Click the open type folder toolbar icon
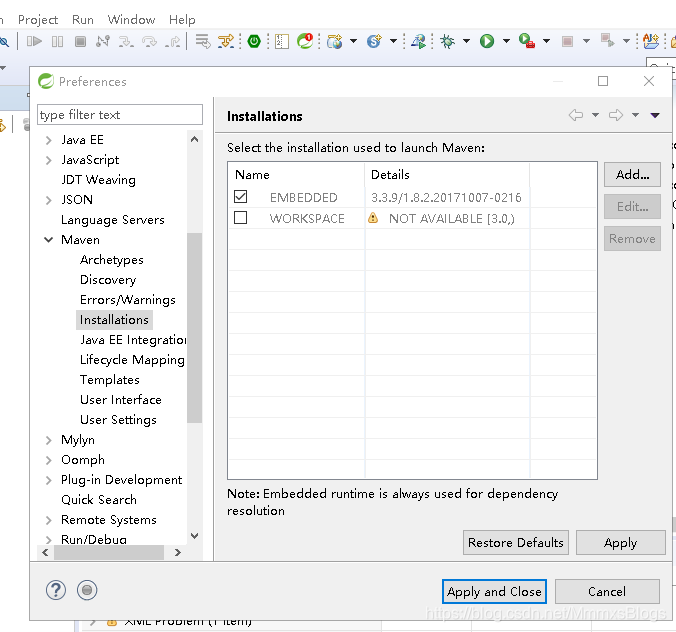Screen dimensions: 676x632 click(651, 41)
